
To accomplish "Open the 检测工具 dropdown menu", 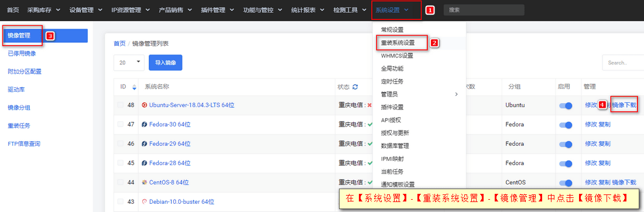I will coord(350,10).
